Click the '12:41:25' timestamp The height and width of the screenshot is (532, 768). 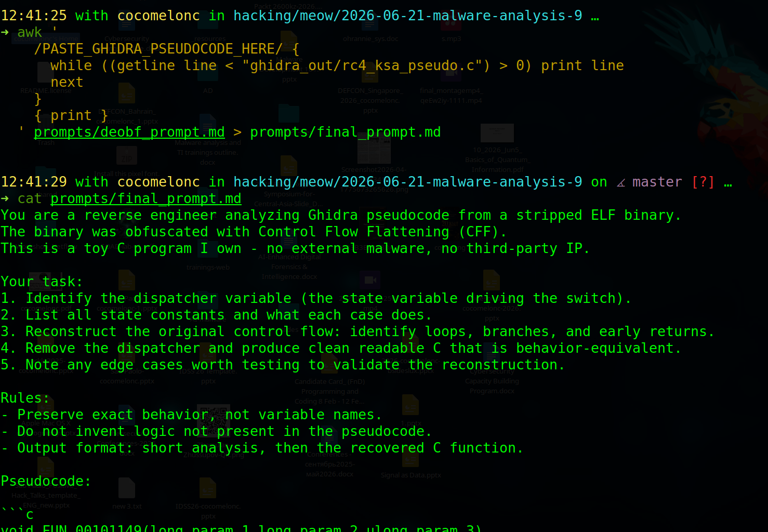pyautogui.click(x=34, y=16)
